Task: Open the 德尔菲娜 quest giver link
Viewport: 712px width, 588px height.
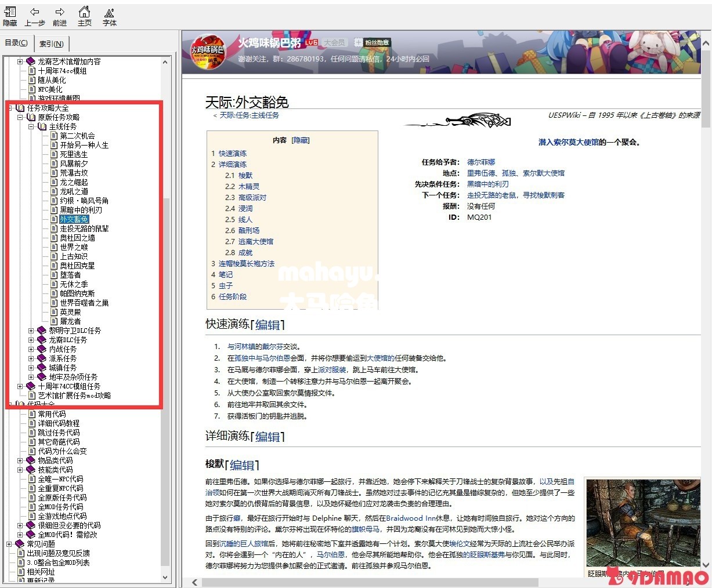Action: click(481, 162)
